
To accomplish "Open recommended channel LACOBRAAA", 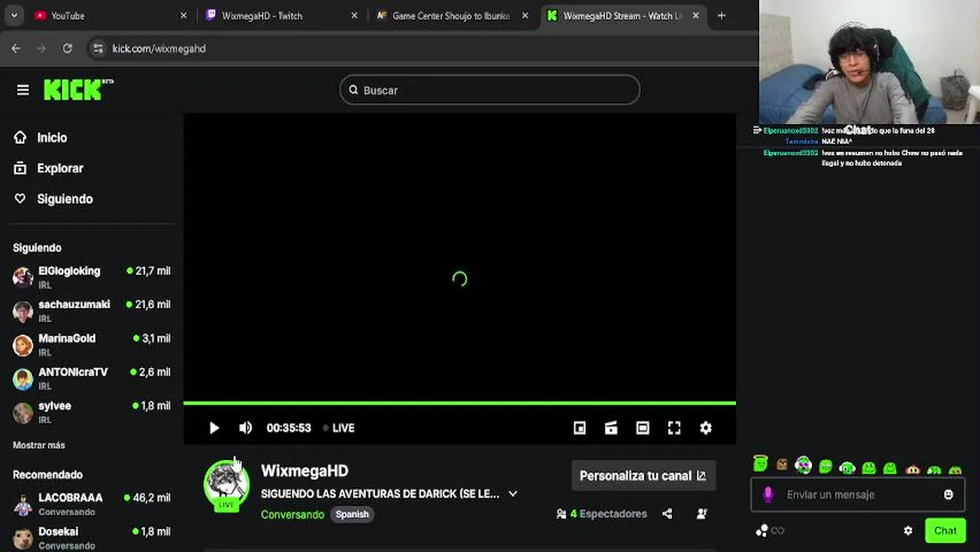I will pos(92,504).
